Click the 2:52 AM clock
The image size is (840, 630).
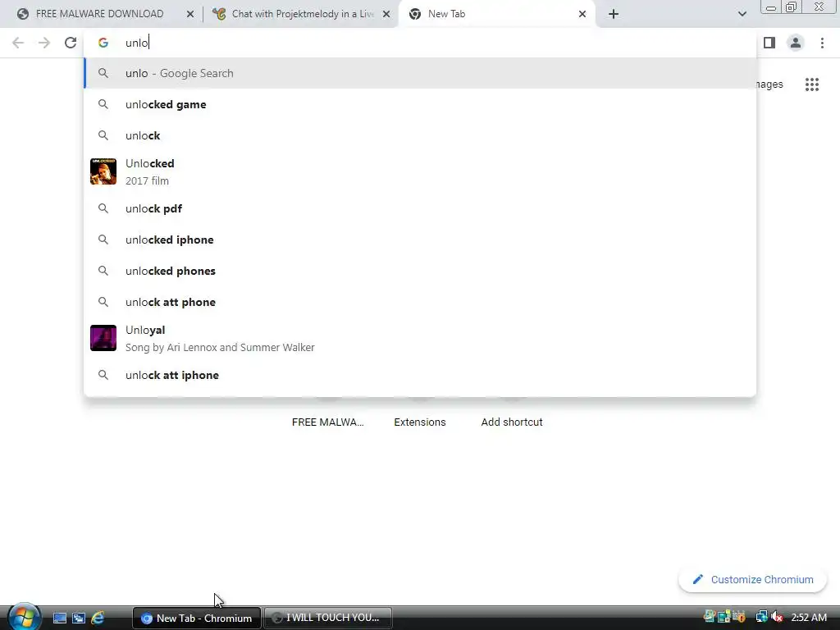809,618
